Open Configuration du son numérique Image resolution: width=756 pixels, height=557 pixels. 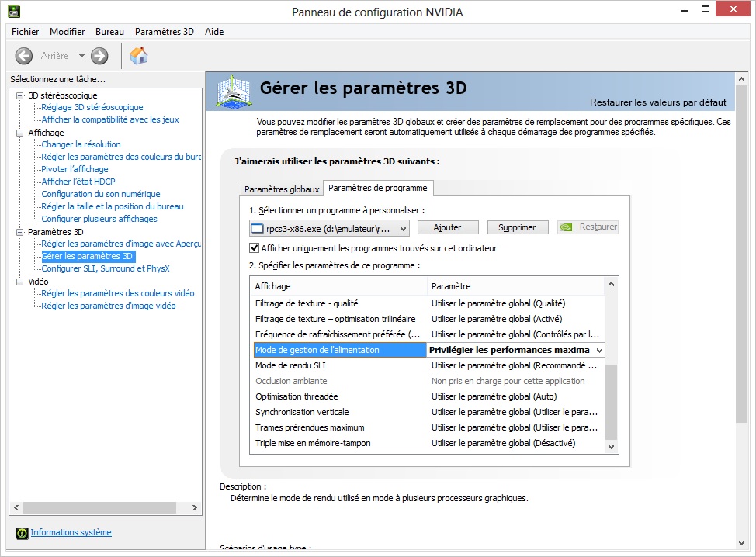(101, 194)
